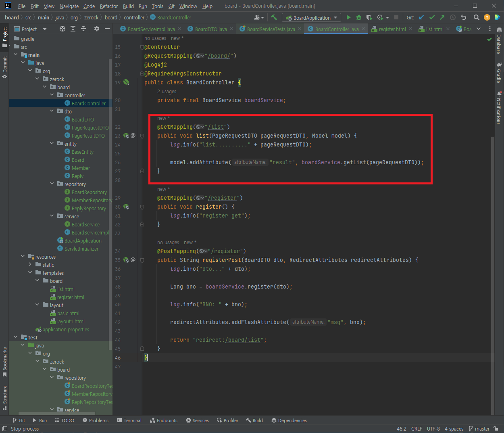504x433 pixels.
Task: Switch to BoardDTO.java tab
Action: [x=211, y=29]
